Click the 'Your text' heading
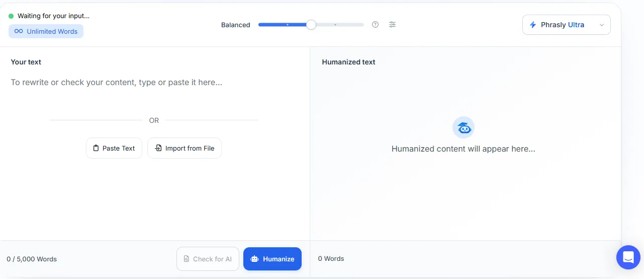 point(26,62)
